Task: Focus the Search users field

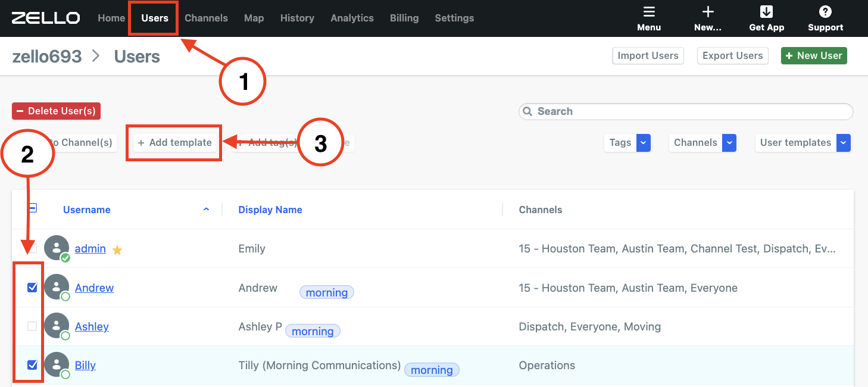Action: point(686,111)
